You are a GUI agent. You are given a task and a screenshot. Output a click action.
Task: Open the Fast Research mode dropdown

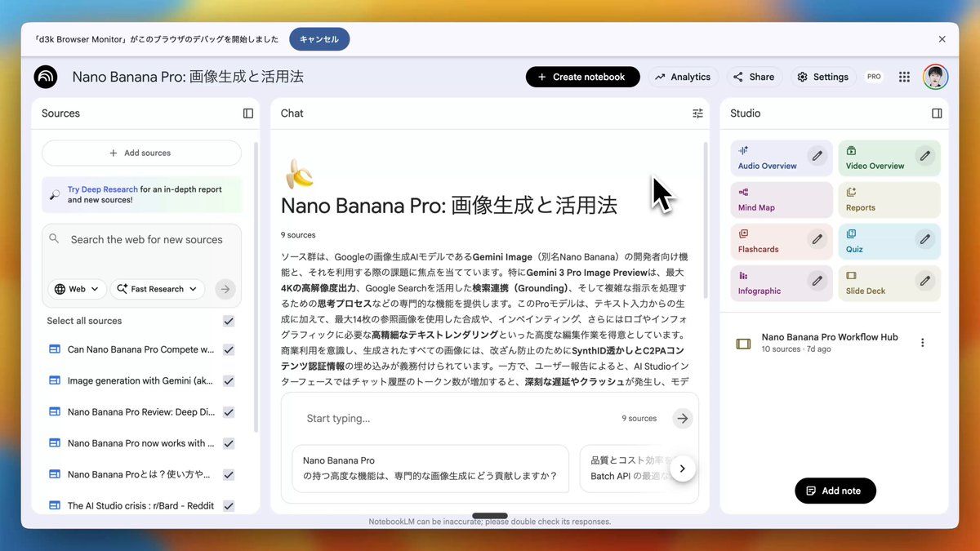tap(158, 289)
